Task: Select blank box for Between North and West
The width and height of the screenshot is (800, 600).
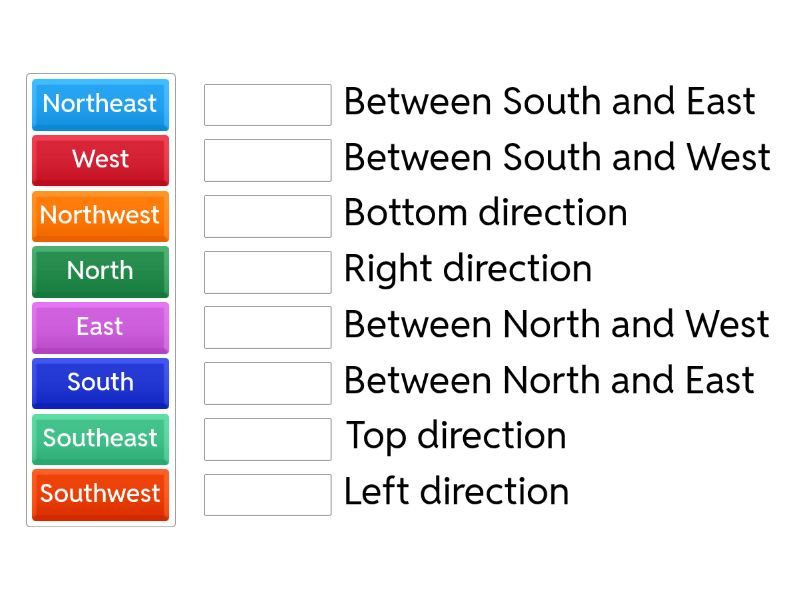Action: point(267,327)
